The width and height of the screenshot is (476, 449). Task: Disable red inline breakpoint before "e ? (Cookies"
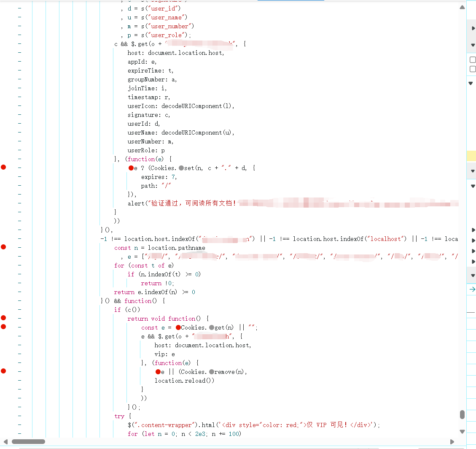(x=131, y=168)
